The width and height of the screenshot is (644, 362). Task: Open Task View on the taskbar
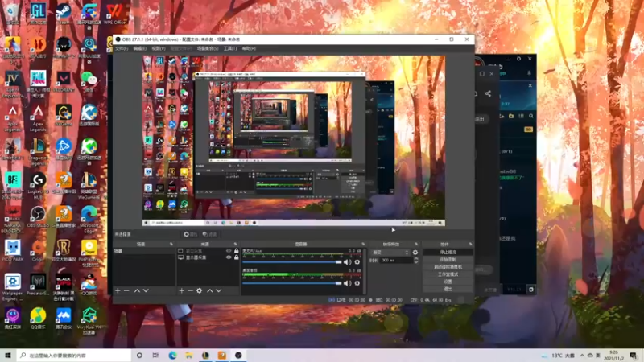point(155,355)
